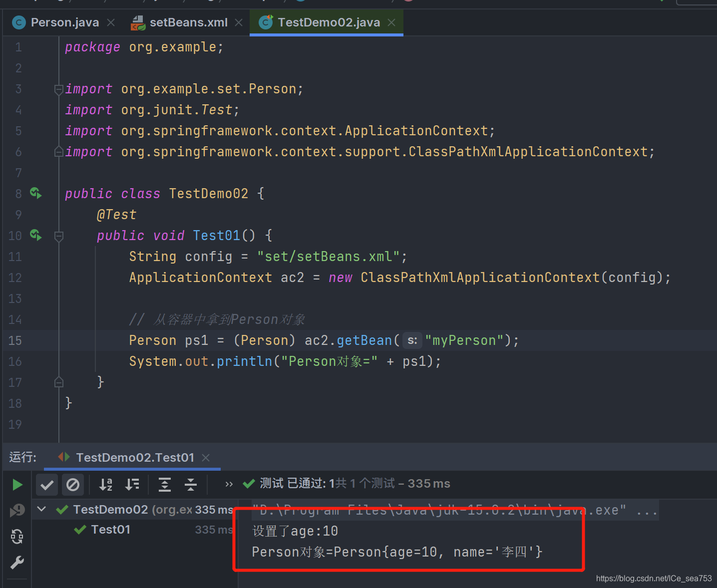Sort tests by duration
The height and width of the screenshot is (588, 717).
[132, 485]
